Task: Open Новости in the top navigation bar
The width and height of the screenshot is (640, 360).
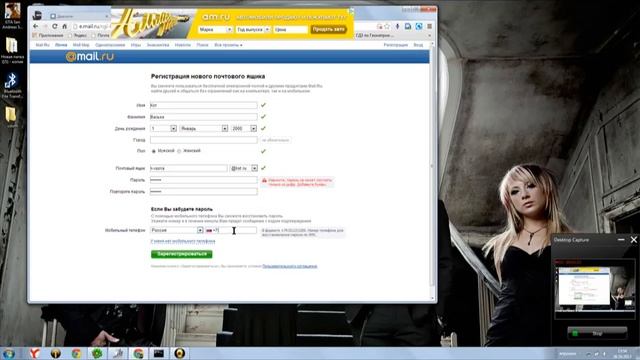Action: point(182,45)
